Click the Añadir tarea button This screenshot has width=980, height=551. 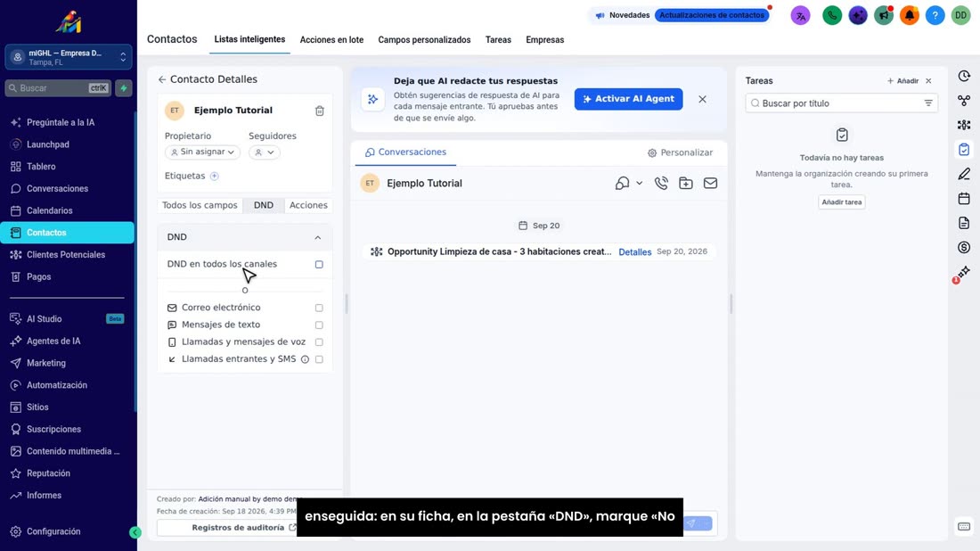841,202
